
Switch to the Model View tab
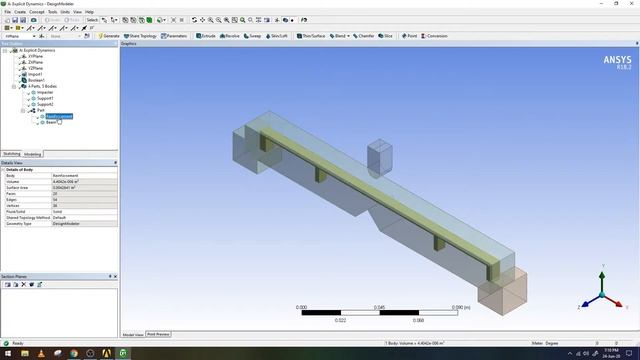(133, 335)
